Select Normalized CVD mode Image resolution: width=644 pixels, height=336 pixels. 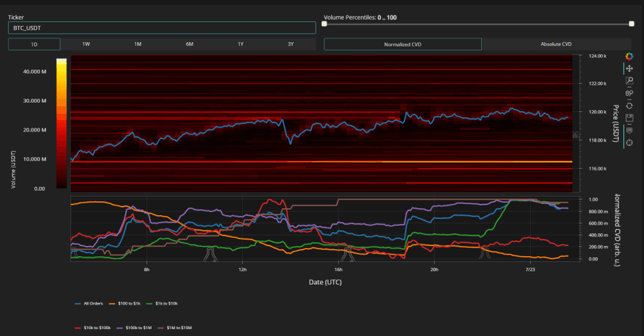point(402,44)
